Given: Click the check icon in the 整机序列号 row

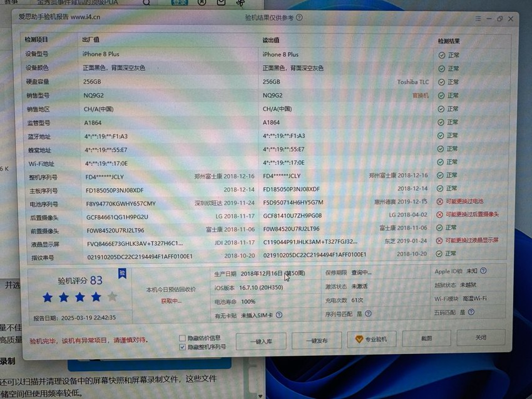Looking at the screenshot, I should pos(440,175).
